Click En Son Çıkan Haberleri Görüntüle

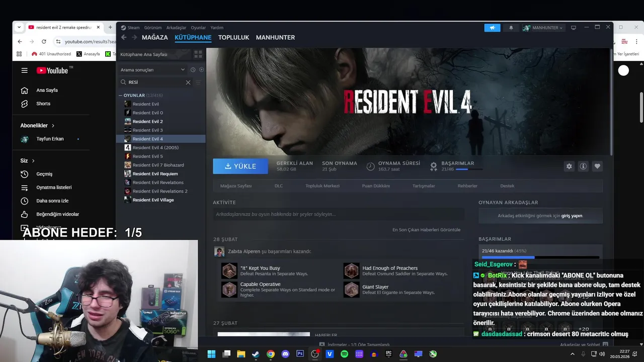pyautogui.click(x=426, y=230)
